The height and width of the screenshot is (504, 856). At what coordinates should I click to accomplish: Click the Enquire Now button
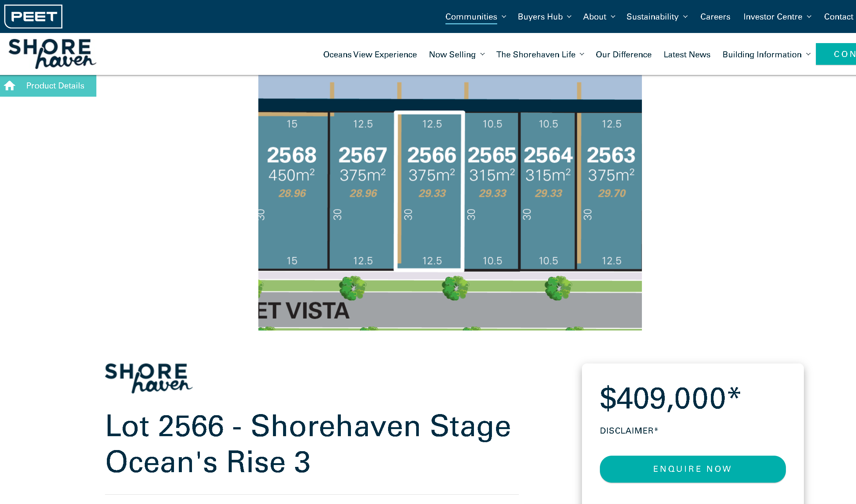click(x=693, y=469)
